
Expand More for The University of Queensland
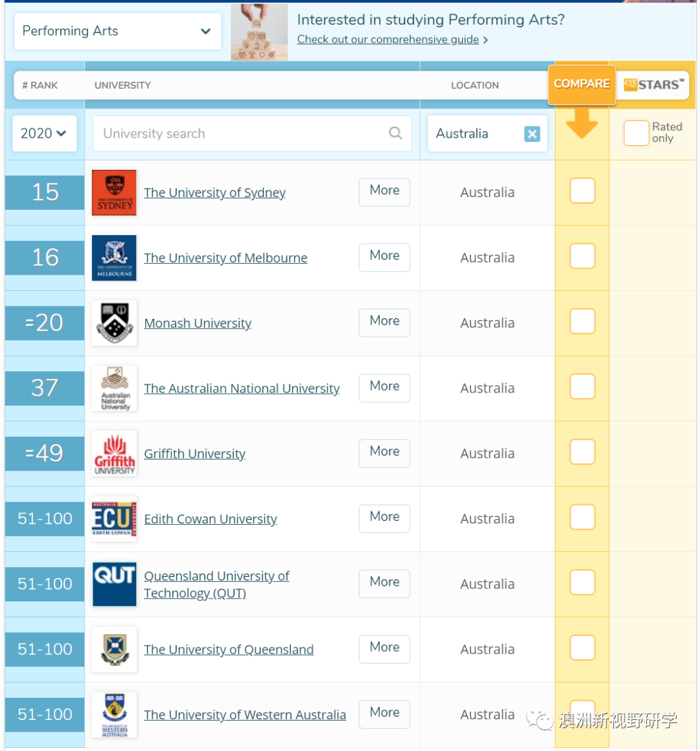384,649
